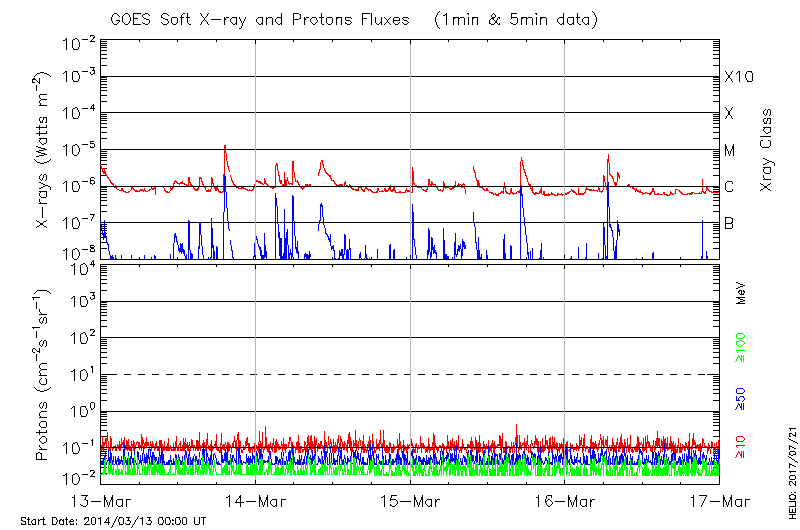
Task: Click the 16-Mar date label on x-axis
Action: click(x=565, y=501)
